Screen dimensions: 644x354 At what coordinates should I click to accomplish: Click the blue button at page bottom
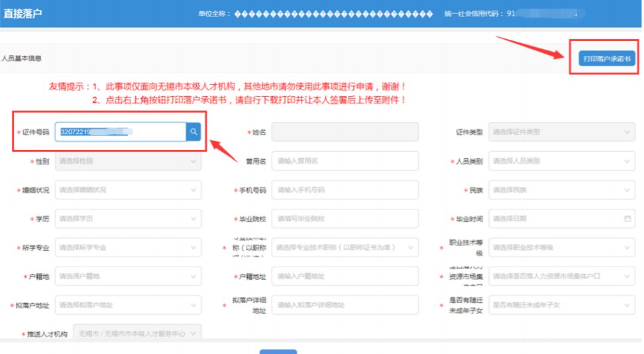[x=278, y=351]
